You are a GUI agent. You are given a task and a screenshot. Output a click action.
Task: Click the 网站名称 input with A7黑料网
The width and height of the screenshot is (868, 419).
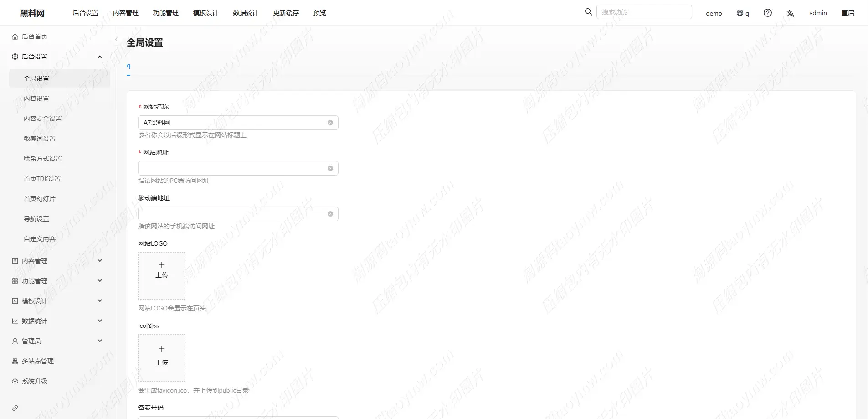click(x=238, y=123)
